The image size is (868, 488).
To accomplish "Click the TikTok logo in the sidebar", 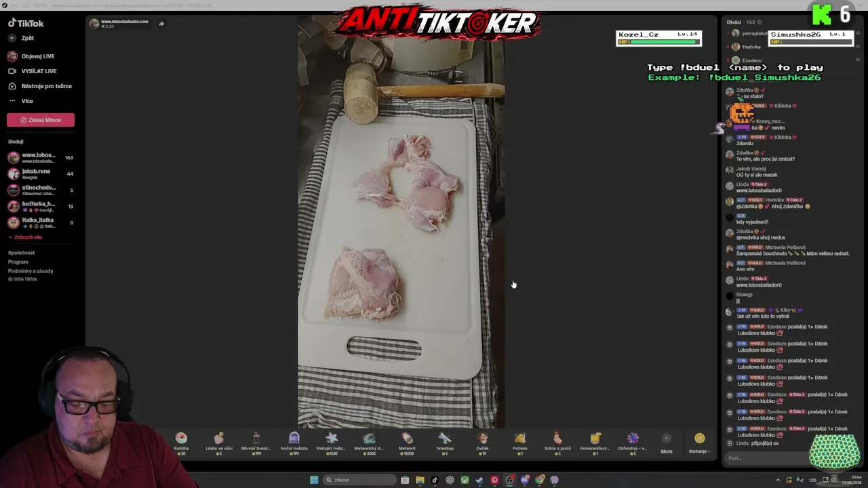I will point(26,23).
